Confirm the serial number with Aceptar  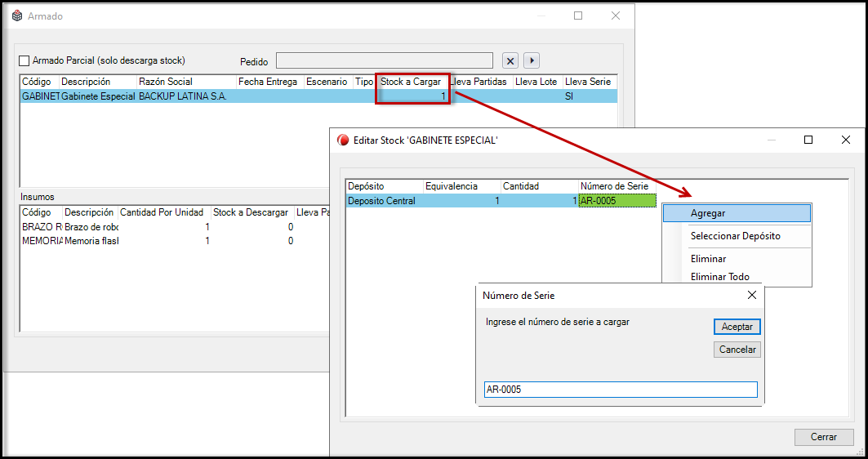click(737, 327)
